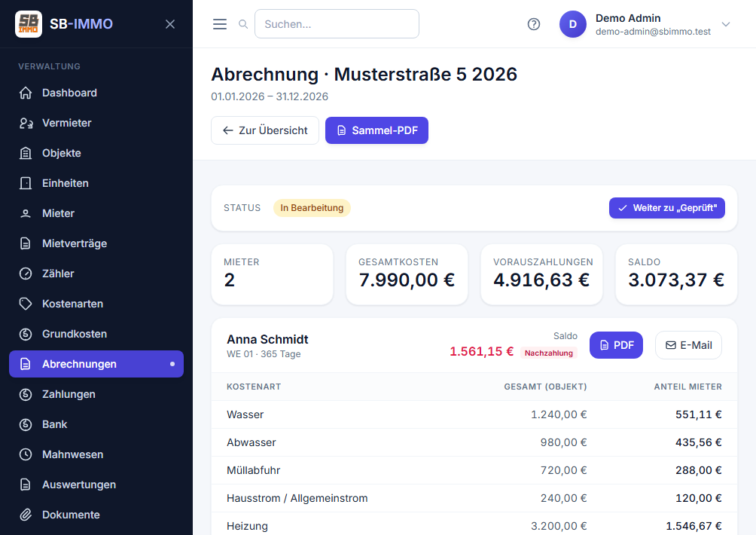Download Anna Schmidt's PDF

click(x=616, y=345)
